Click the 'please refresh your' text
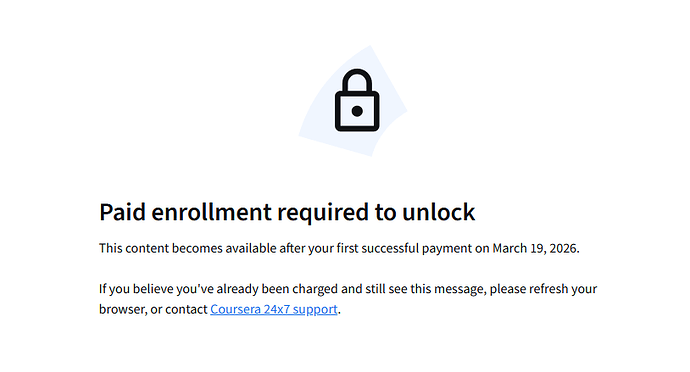The width and height of the screenshot is (690, 372). click(x=543, y=289)
